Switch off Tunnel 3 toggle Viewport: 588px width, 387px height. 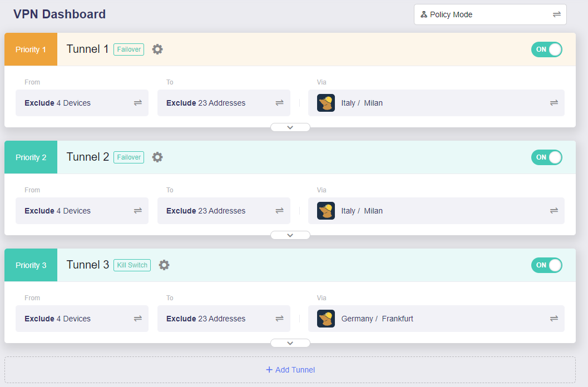546,265
